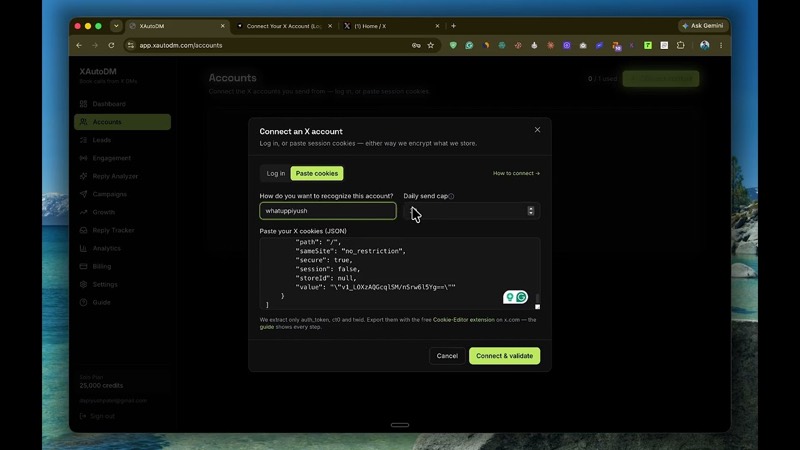Open Campaigns in the sidebar
This screenshot has height=450, width=800.
coord(122,194)
